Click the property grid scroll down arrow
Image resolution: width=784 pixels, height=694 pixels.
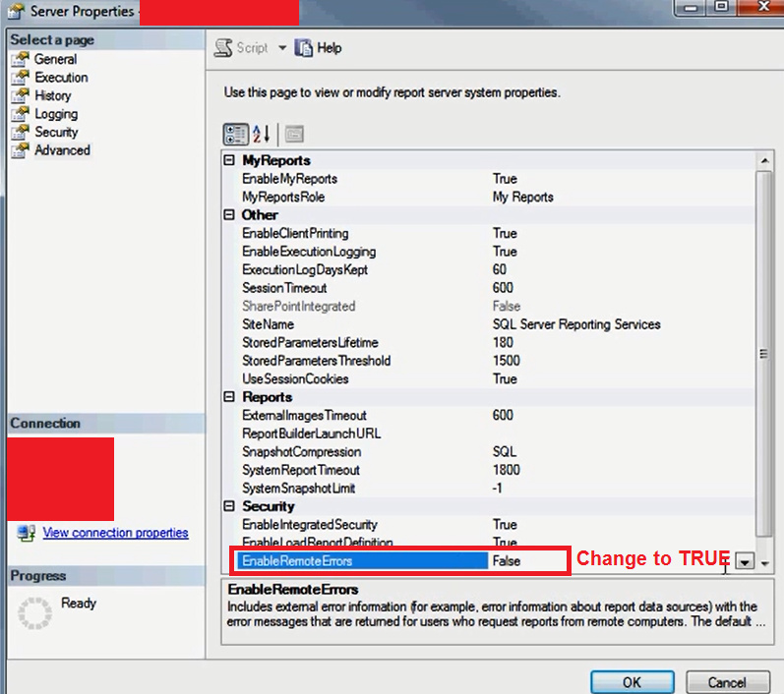[764, 562]
